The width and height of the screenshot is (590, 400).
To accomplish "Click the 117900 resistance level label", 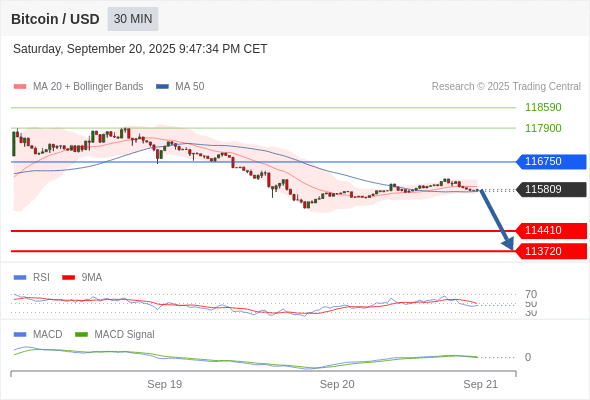I will (543, 128).
